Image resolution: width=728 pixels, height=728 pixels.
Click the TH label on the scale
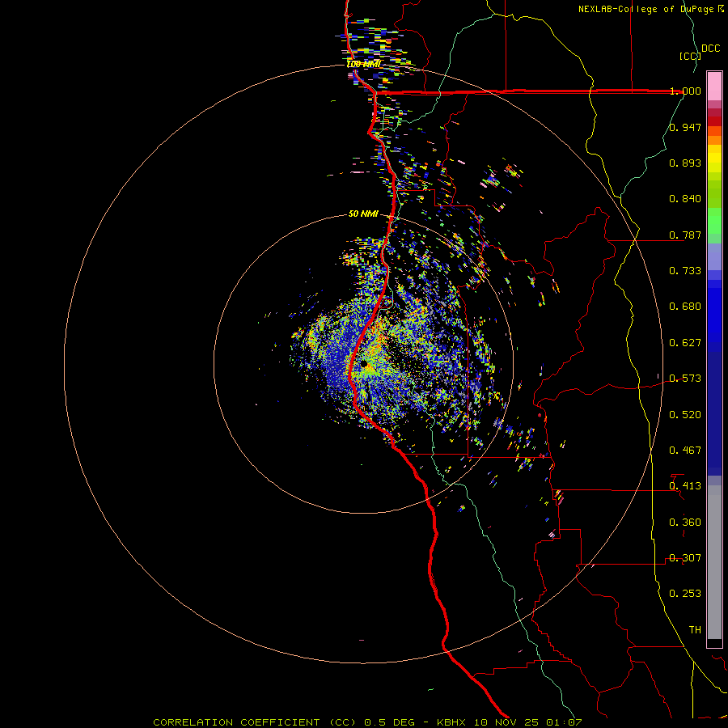click(695, 630)
